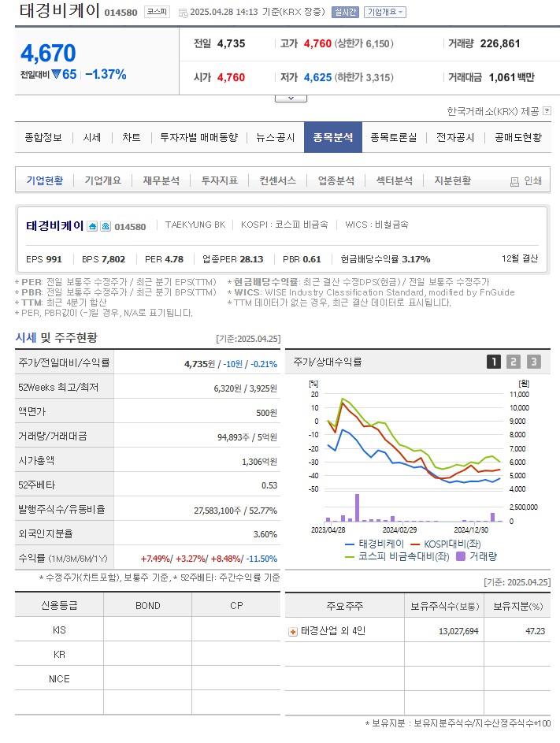Open the 뉴스·공시 tab
Screen dimensions: 560x743
(275, 137)
